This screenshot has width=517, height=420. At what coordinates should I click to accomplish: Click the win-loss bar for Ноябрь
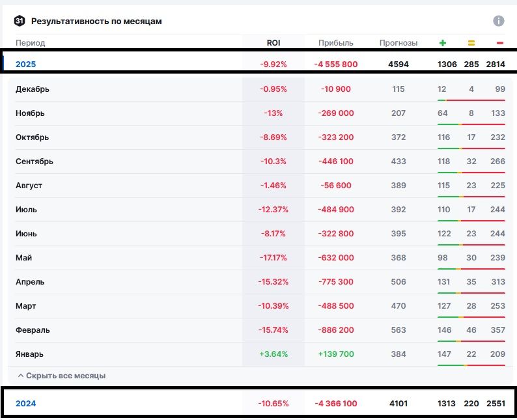(x=471, y=124)
